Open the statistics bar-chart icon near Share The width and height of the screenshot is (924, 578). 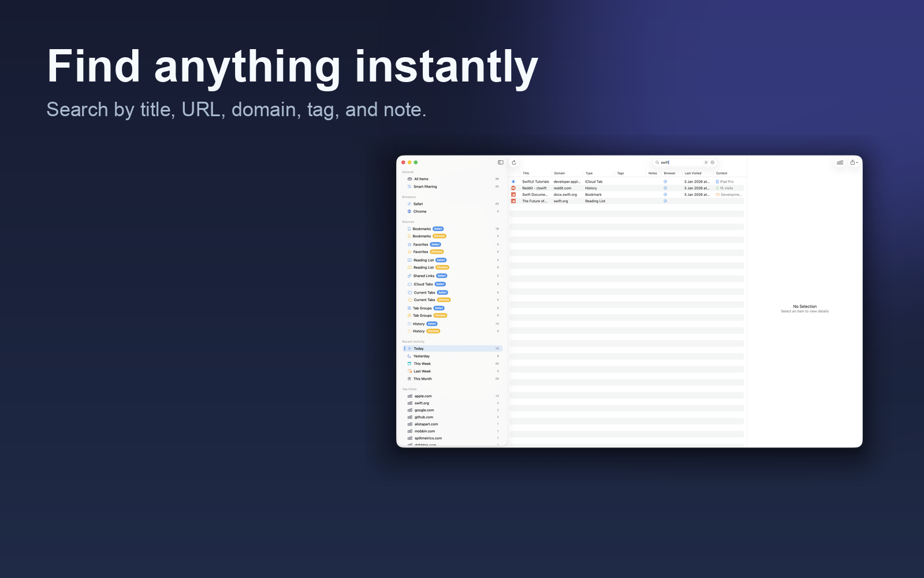pos(840,162)
